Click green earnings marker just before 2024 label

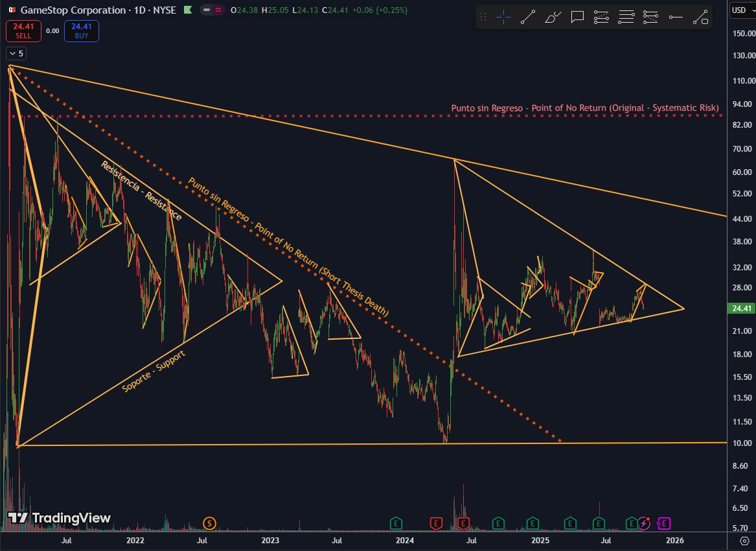click(396, 523)
